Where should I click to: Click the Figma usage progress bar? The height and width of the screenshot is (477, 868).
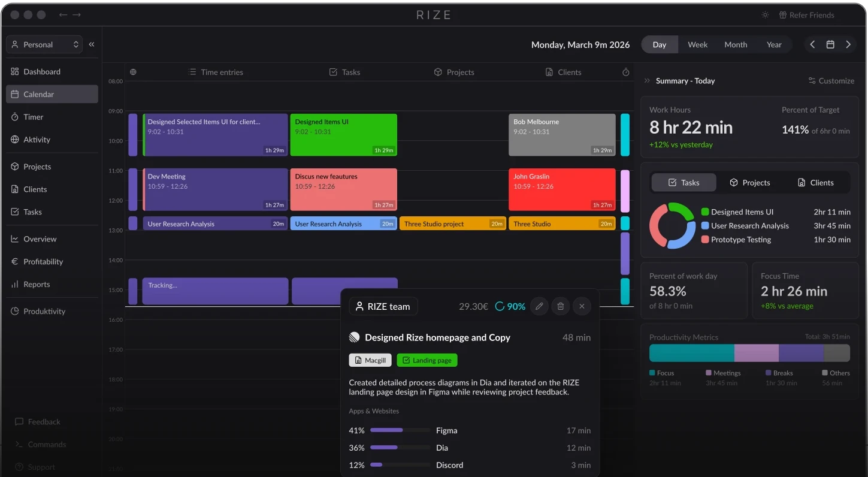(400, 430)
